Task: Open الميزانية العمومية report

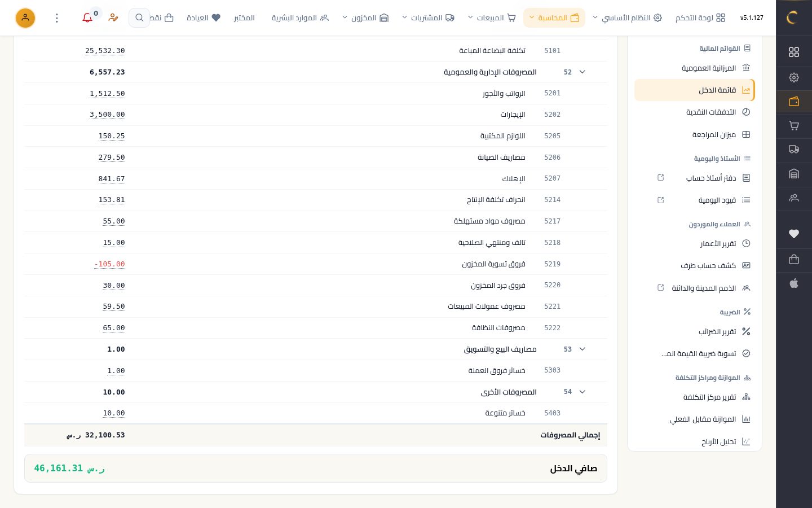Action: (695, 68)
